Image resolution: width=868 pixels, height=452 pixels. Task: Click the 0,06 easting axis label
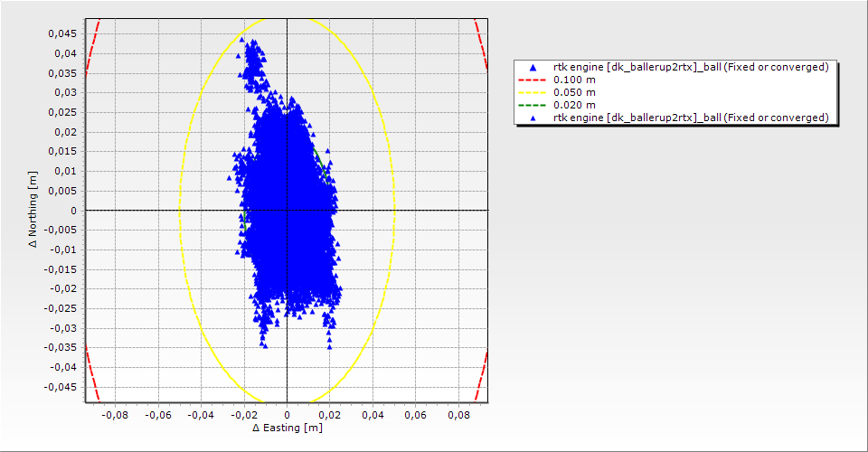(416, 415)
